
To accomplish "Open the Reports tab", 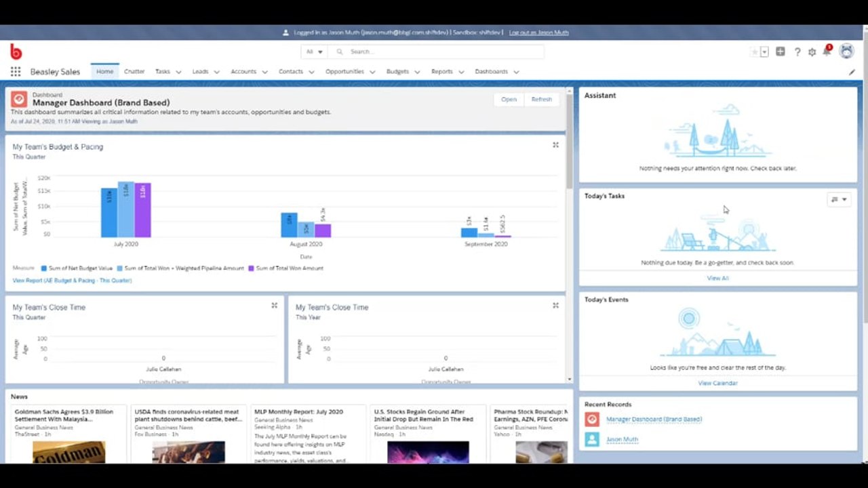I will (441, 72).
